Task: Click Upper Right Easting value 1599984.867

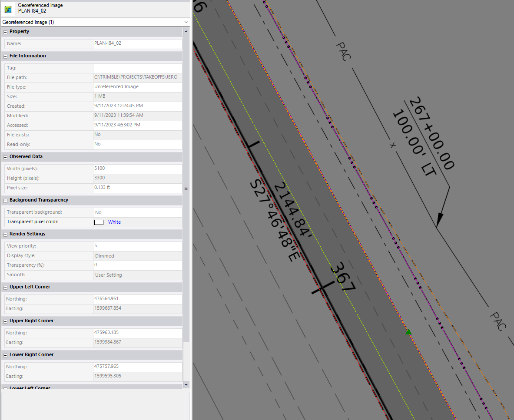Action: pyautogui.click(x=138, y=342)
